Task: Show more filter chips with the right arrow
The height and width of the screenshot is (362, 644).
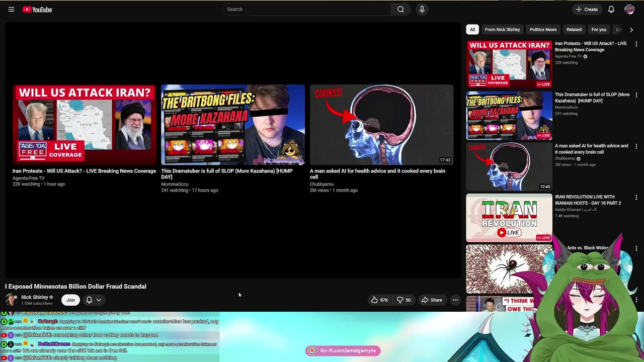Action: (631, 30)
